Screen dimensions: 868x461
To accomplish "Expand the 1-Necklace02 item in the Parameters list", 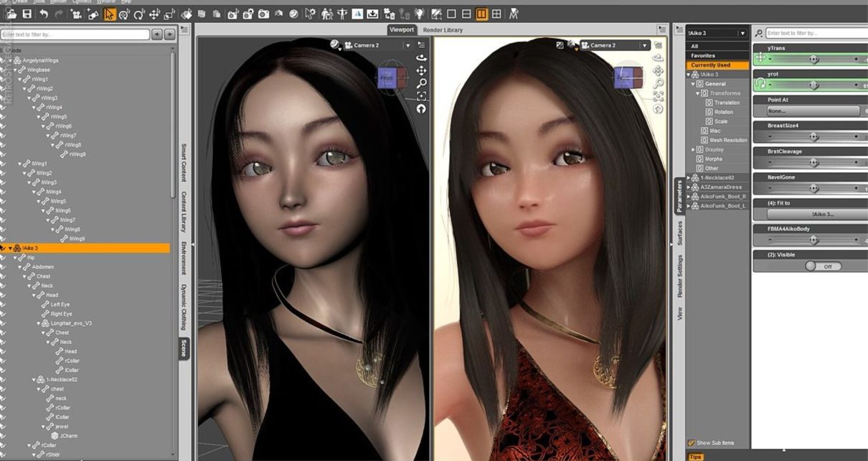I will (689, 177).
